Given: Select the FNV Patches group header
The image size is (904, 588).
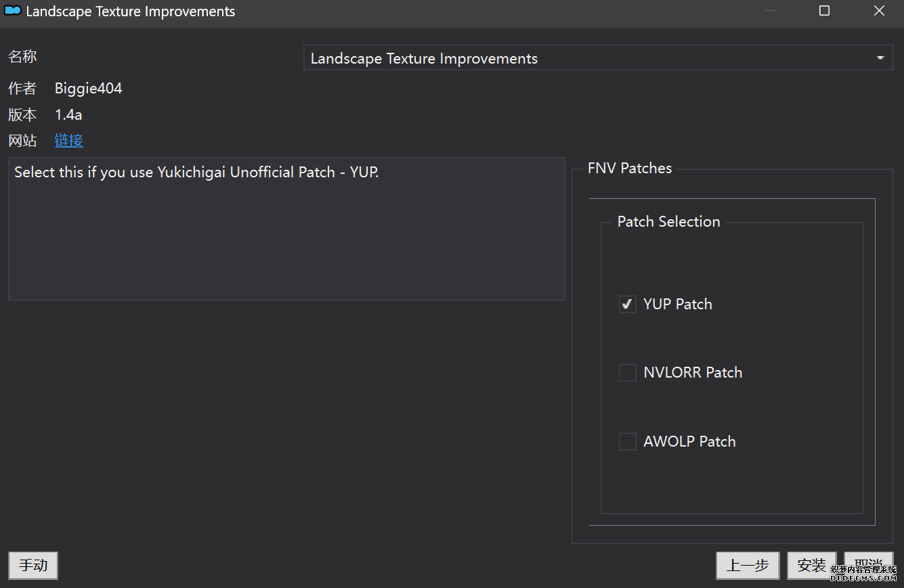Looking at the screenshot, I should (630, 168).
